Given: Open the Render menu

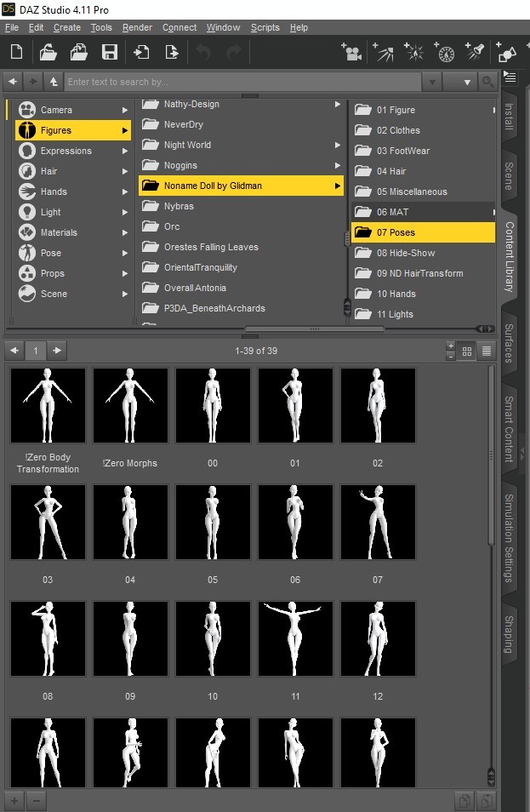Looking at the screenshot, I should point(137,27).
